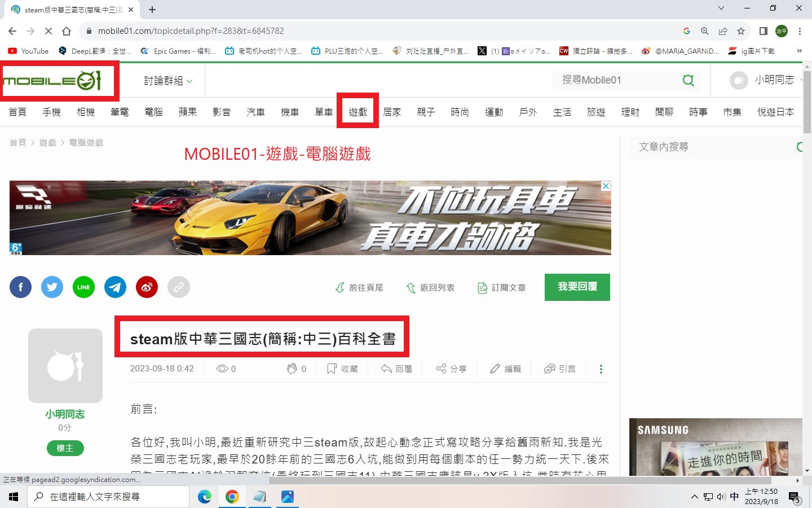Image resolution: width=812 pixels, height=508 pixels.
Task: Open the 旅遊 nav category
Action: tap(596, 112)
